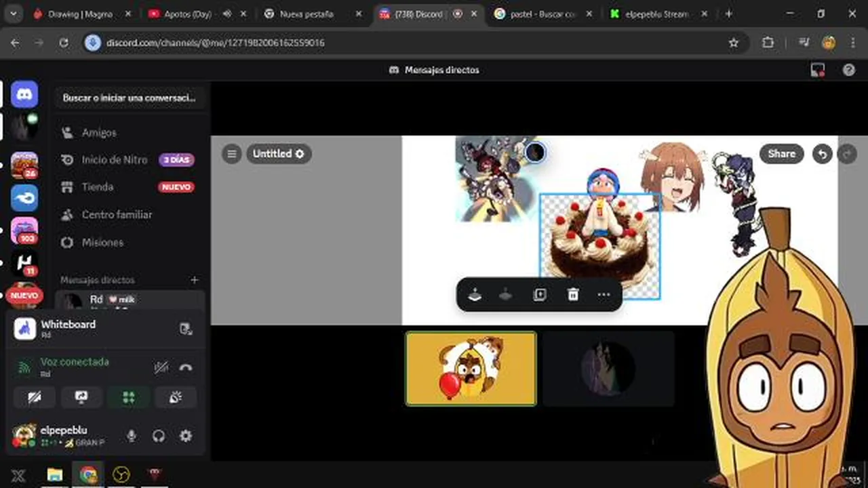Open the Tienda shop page
Viewport: 868px width, 488px height.
130,187
